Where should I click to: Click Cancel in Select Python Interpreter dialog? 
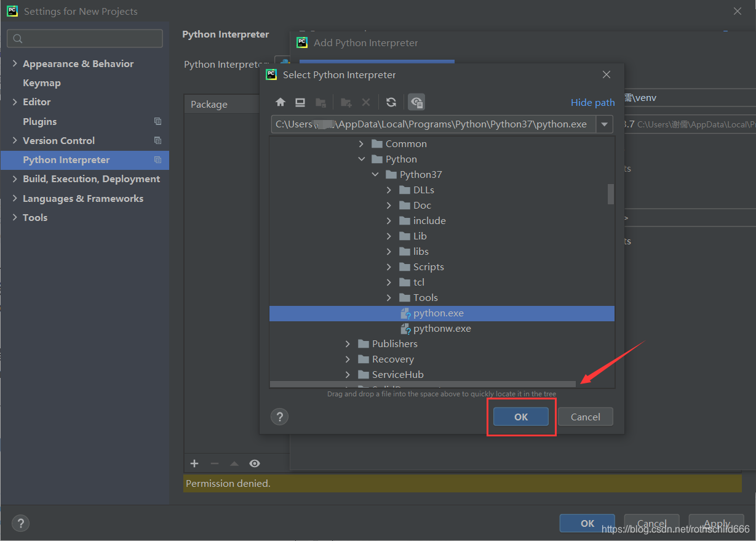click(x=585, y=417)
